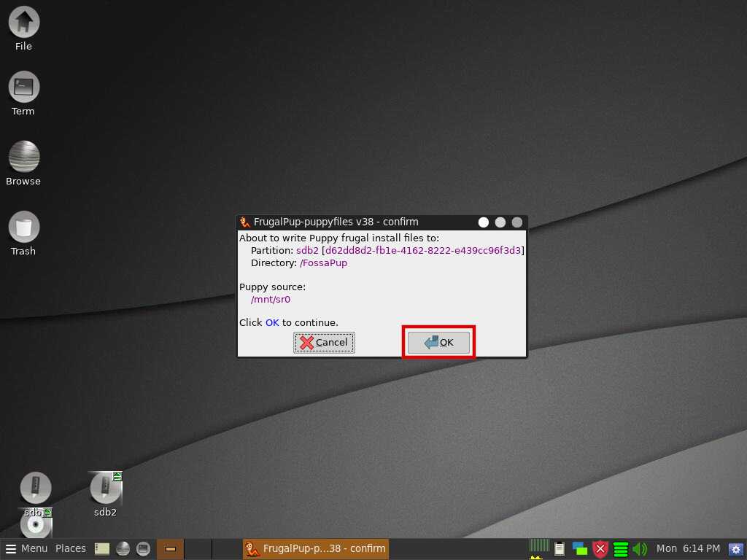Open the clipboard tray icon
This screenshot has width=747, height=560.
[x=560, y=549]
